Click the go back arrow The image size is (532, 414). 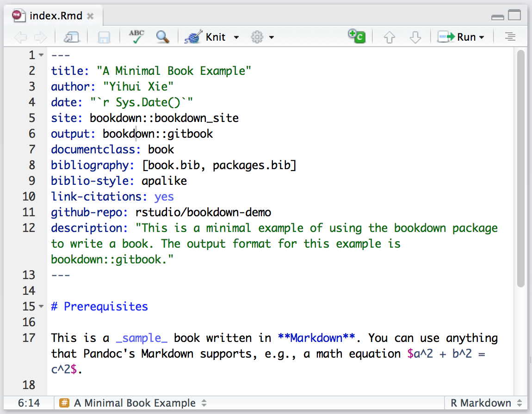[21, 37]
